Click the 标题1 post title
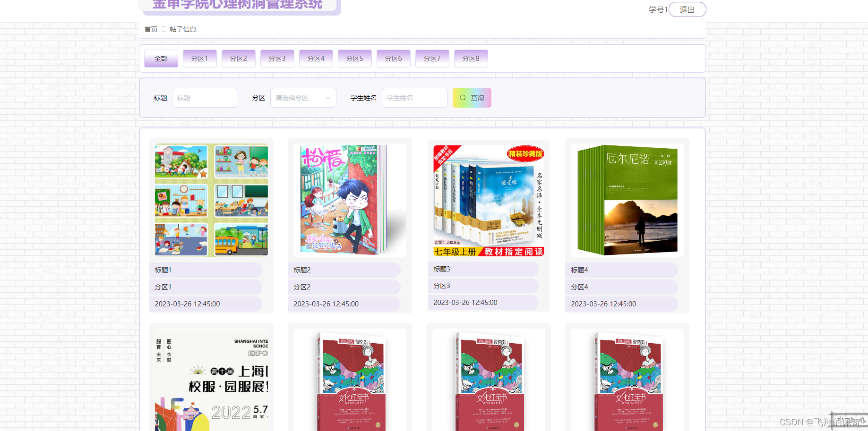The width and height of the screenshot is (868, 431). (x=163, y=270)
